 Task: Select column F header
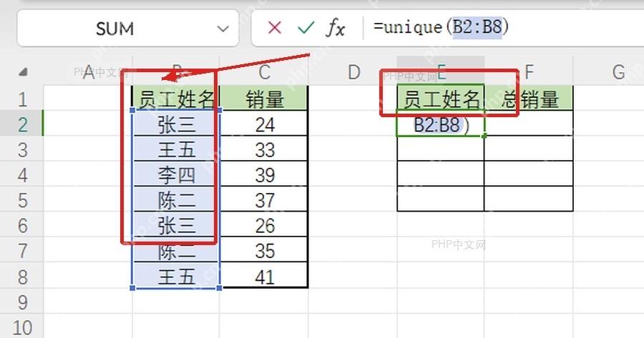[x=529, y=73]
